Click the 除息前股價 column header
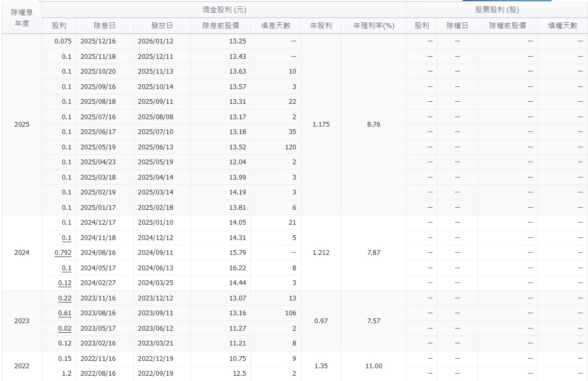Image resolution: width=588 pixels, height=381 pixels. click(221, 25)
